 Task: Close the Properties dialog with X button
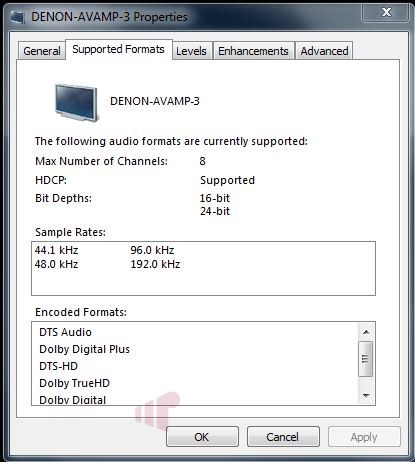[x=386, y=12]
